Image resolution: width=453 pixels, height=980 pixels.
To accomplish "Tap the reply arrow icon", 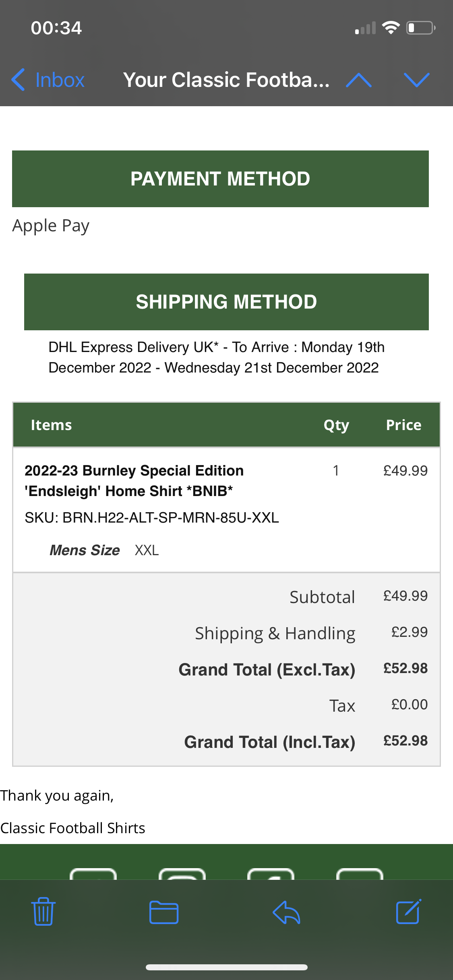I will pos(286,912).
